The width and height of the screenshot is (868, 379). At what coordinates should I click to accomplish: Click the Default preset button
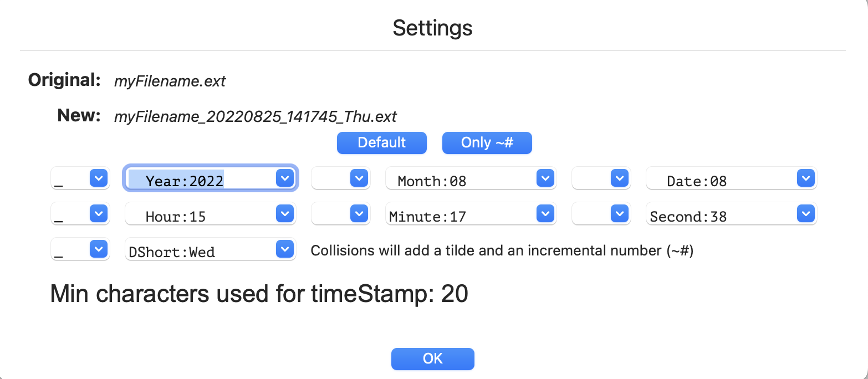tap(381, 142)
